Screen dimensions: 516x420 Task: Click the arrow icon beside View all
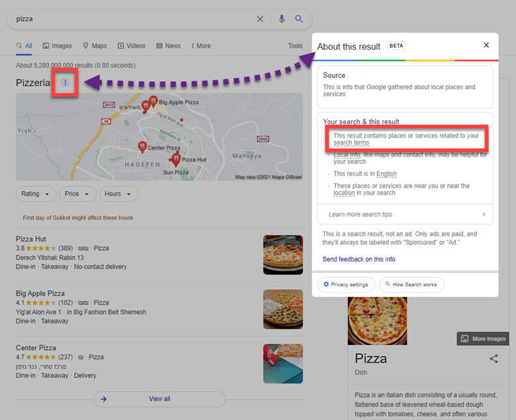pos(104,399)
